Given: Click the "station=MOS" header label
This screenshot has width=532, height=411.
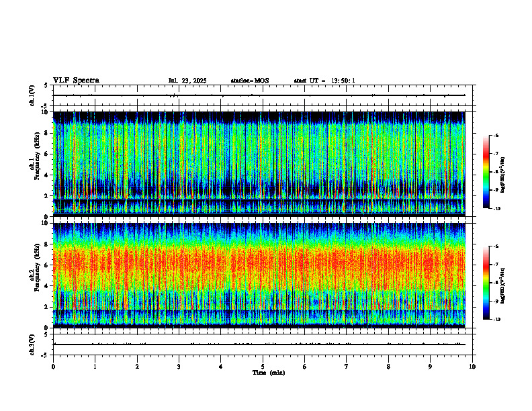Looking at the screenshot, I should point(250,81).
